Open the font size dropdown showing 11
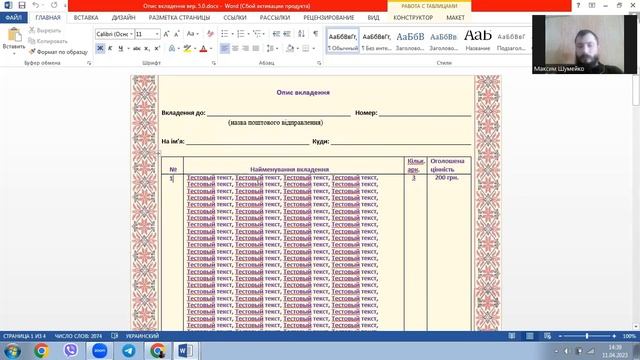The width and height of the screenshot is (640, 360). tap(157, 34)
